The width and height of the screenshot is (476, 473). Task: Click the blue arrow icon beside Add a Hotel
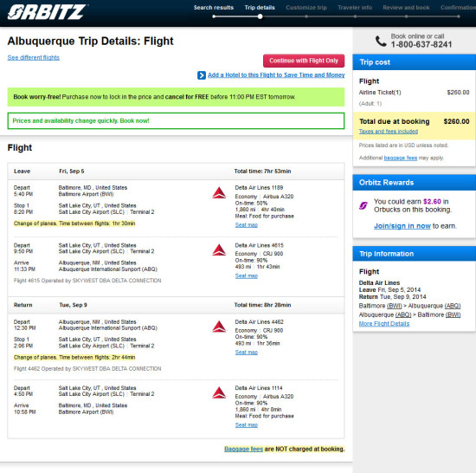pos(202,75)
